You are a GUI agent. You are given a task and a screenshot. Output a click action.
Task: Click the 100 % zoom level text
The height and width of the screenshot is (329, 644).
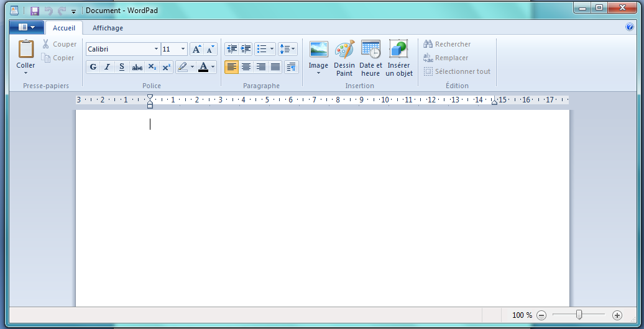pos(522,315)
